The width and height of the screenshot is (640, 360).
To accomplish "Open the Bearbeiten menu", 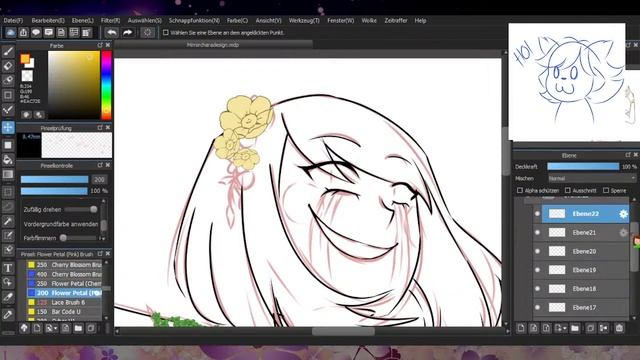I will (48, 20).
